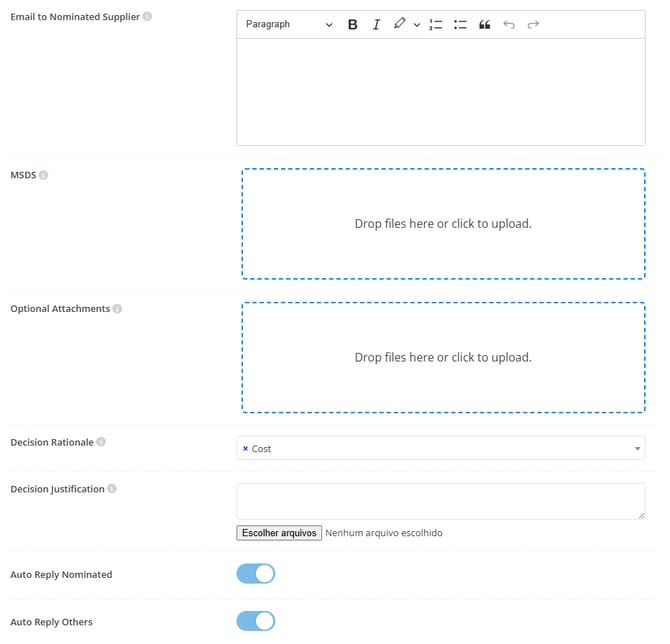Viewport: 670px width, 644px height.
Task: Disable Auto Reply Nominated switch
Action: (256, 574)
